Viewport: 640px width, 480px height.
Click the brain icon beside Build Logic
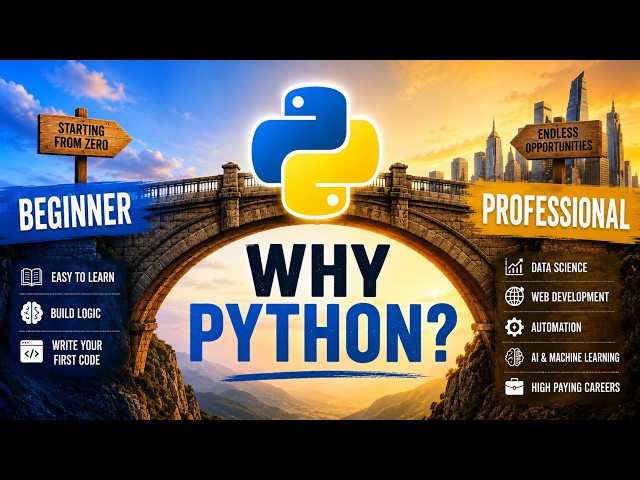(x=31, y=313)
